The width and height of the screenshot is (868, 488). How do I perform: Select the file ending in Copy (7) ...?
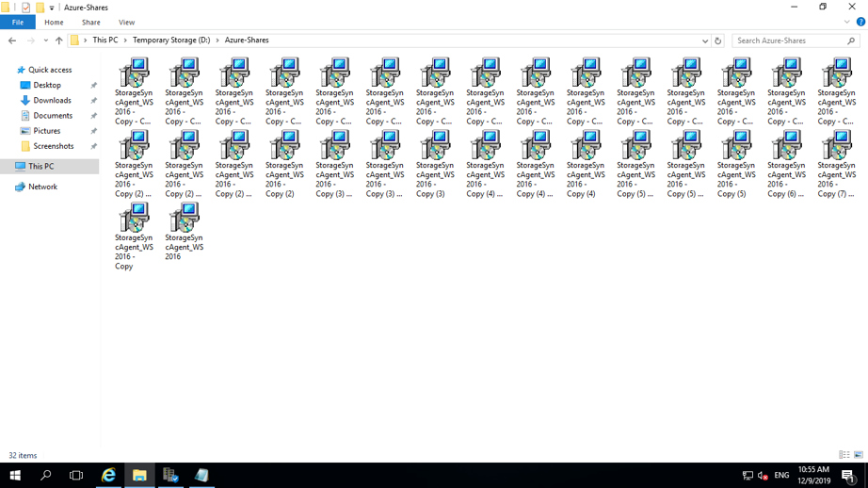(836, 164)
